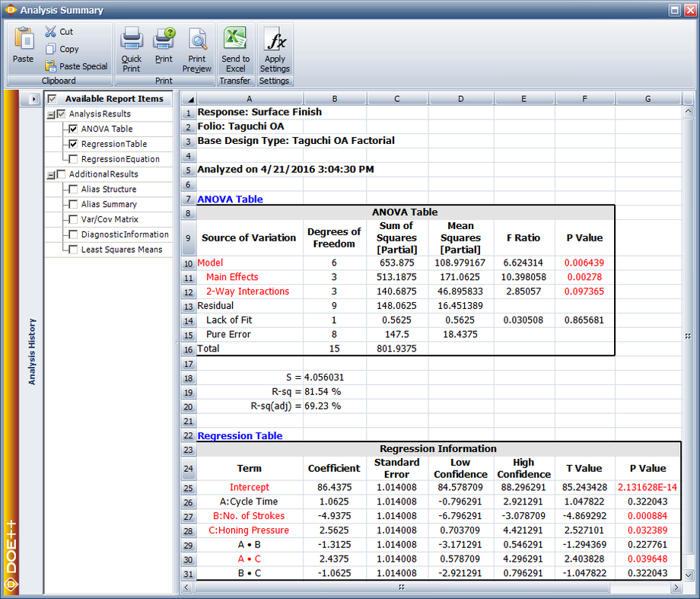Image resolution: width=700 pixels, height=599 pixels.
Task: Select P Value cell 2.131628E-14
Action: (x=647, y=488)
